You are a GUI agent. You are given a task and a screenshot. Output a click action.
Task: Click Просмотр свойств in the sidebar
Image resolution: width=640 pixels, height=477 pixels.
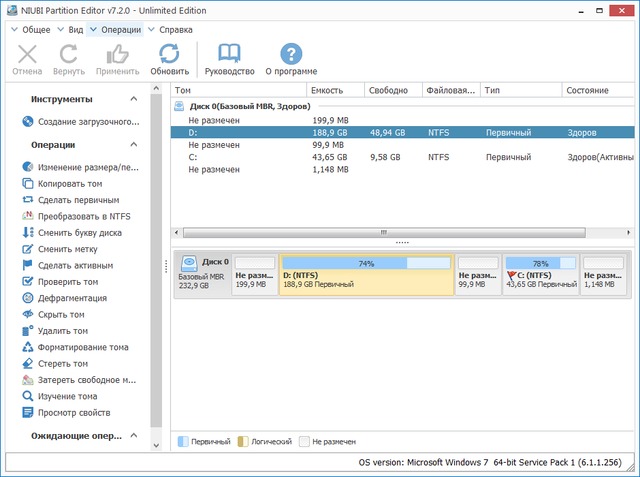pos(74,412)
